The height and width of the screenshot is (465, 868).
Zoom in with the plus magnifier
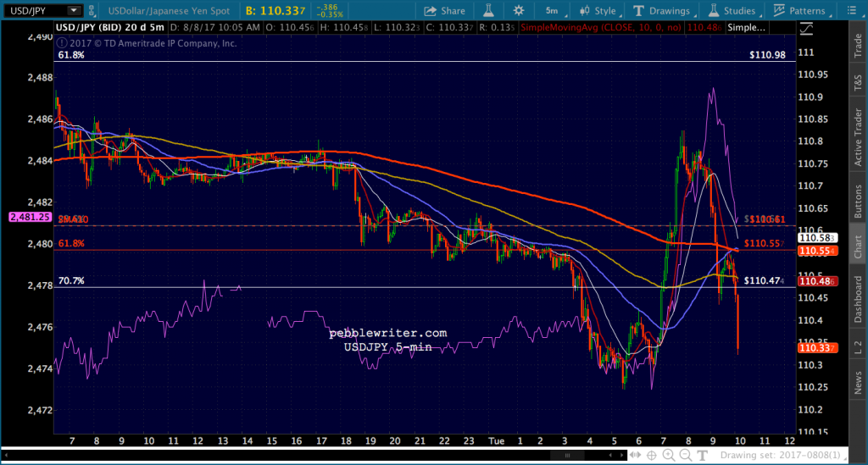[669, 455]
